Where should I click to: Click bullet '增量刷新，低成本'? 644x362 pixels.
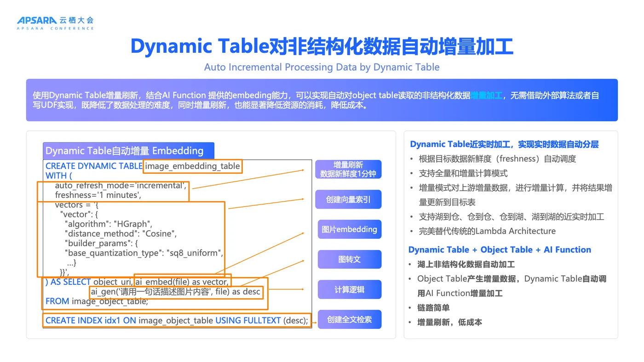(449, 322)
